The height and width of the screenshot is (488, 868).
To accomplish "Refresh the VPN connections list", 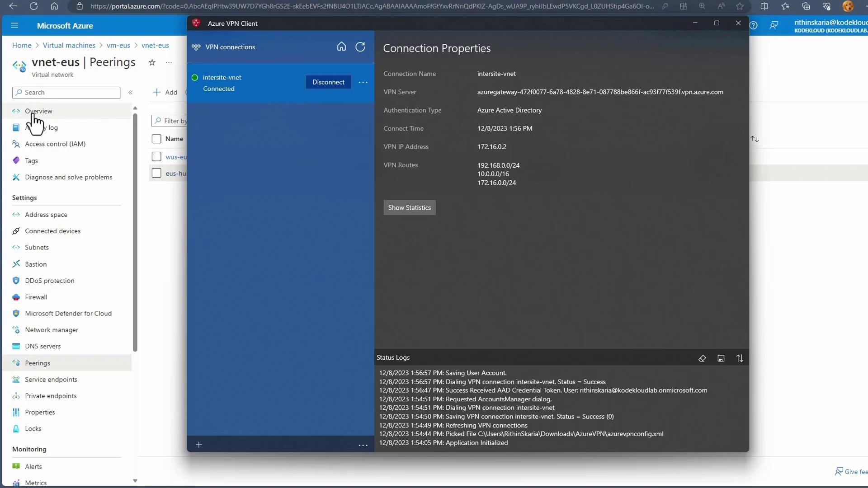I will click(x=360, y=47).
